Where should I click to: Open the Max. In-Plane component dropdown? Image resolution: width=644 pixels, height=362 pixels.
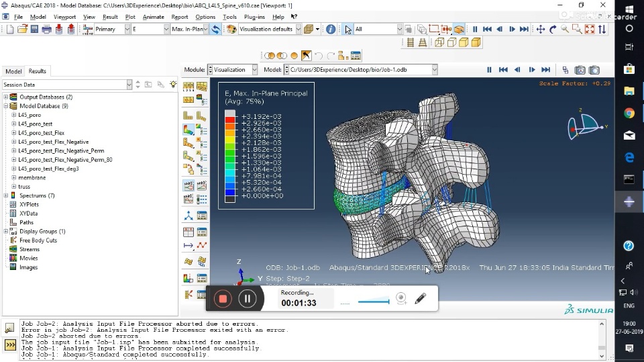pyautogui.click(x=205, y=29)
